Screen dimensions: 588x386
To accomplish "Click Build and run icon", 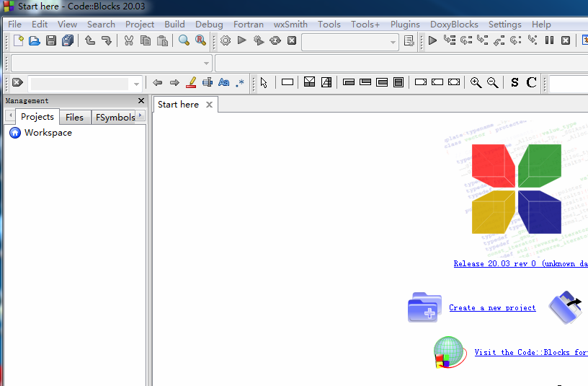I will [x=259, y=40].
